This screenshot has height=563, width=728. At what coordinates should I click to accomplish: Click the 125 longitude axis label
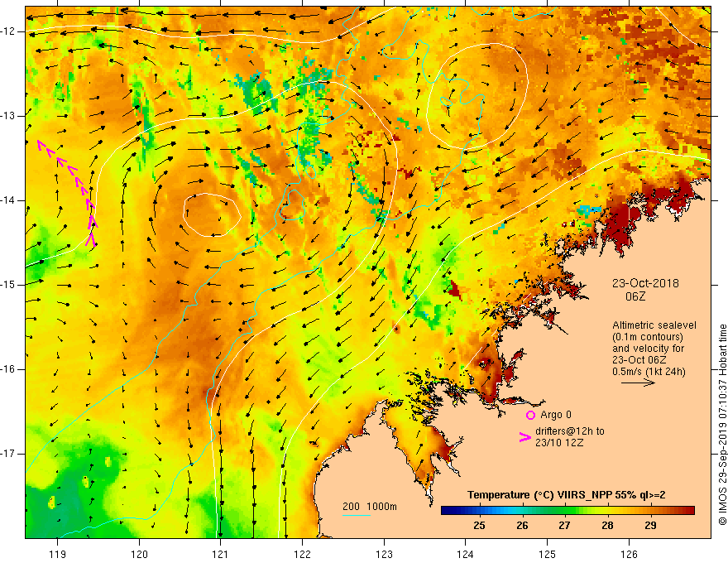pos(548,554)
